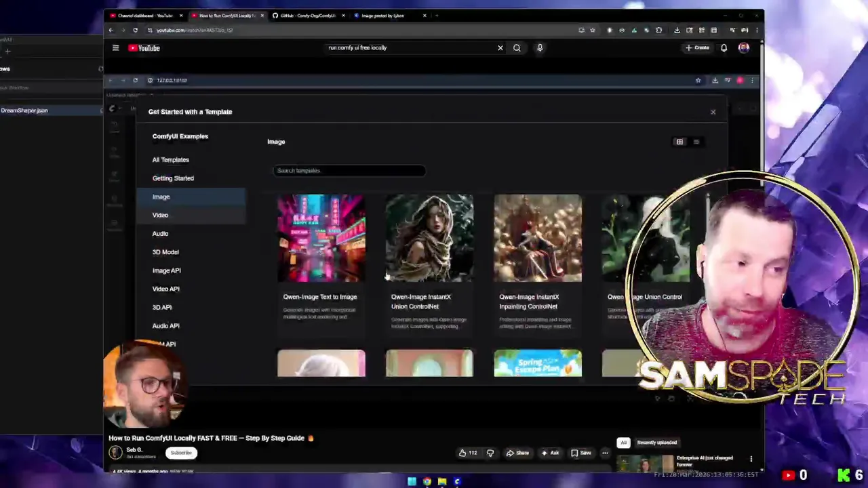Image resolution: width=868 pixels, height=488 pixels.
Task: Start voice search with the microphone
Action: point(540,48)
